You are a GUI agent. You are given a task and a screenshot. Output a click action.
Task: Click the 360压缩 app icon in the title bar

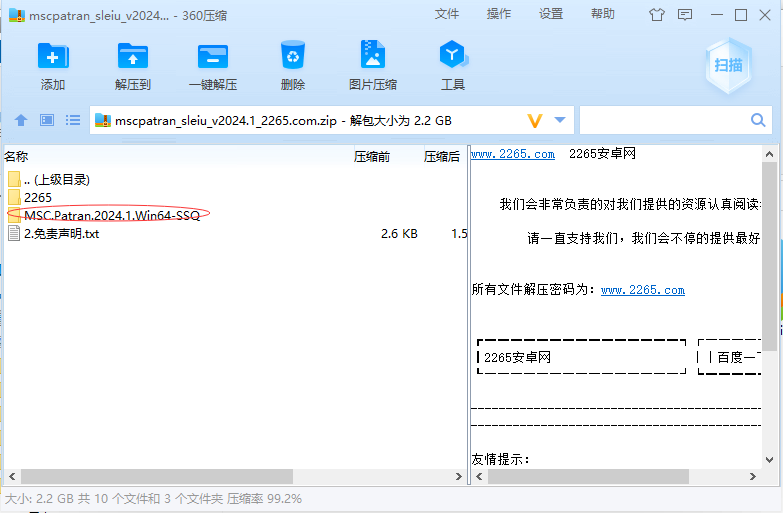[17, 15]
